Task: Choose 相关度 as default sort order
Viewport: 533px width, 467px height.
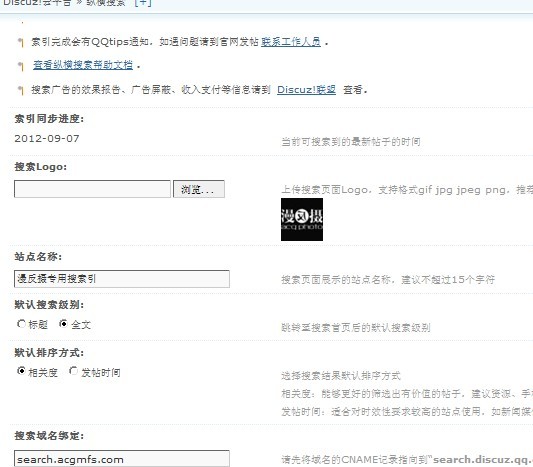Action: tap(21, 371)
